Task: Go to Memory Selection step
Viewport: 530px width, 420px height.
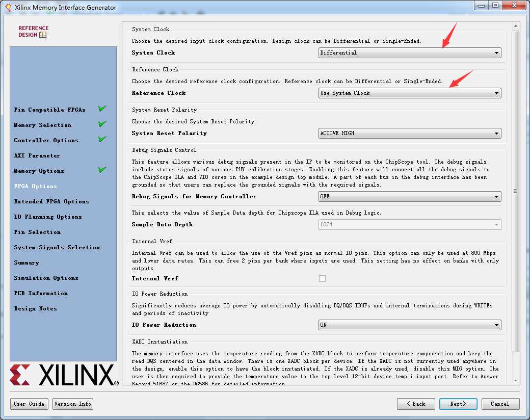Action: point(43,125)
